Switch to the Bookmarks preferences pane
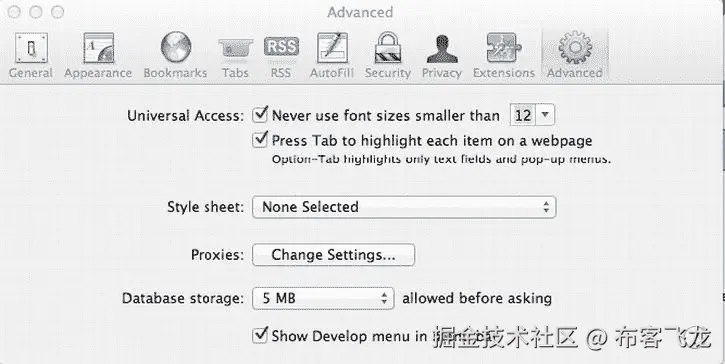The width and height of the screenshot is (725, 364). [175, 55]
